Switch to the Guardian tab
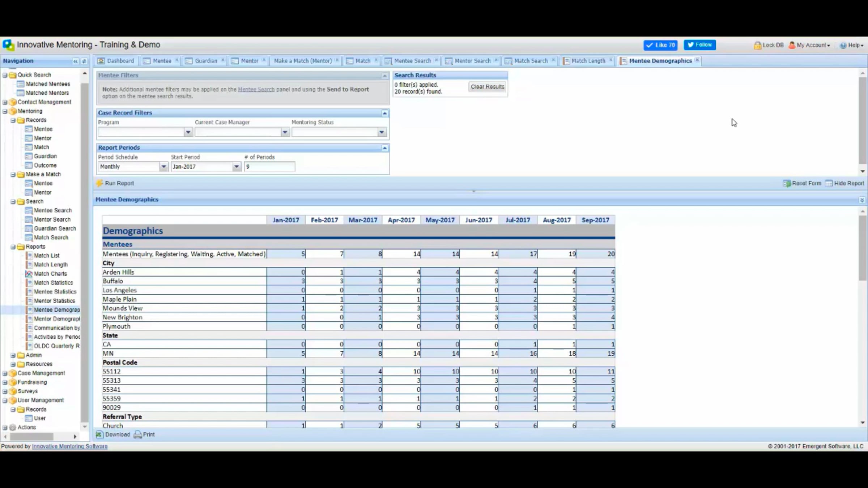 pyautogui.click(x=205, y=61)
